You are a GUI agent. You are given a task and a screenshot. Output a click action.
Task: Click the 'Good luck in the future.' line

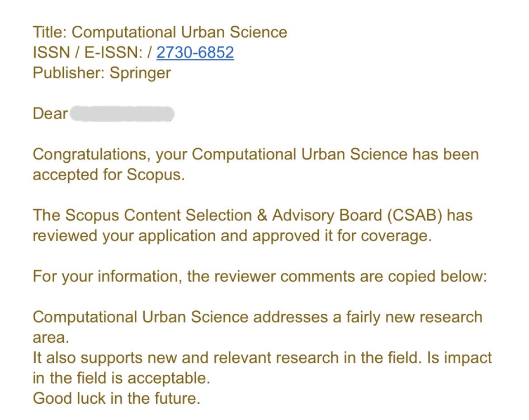coord(116,398)
